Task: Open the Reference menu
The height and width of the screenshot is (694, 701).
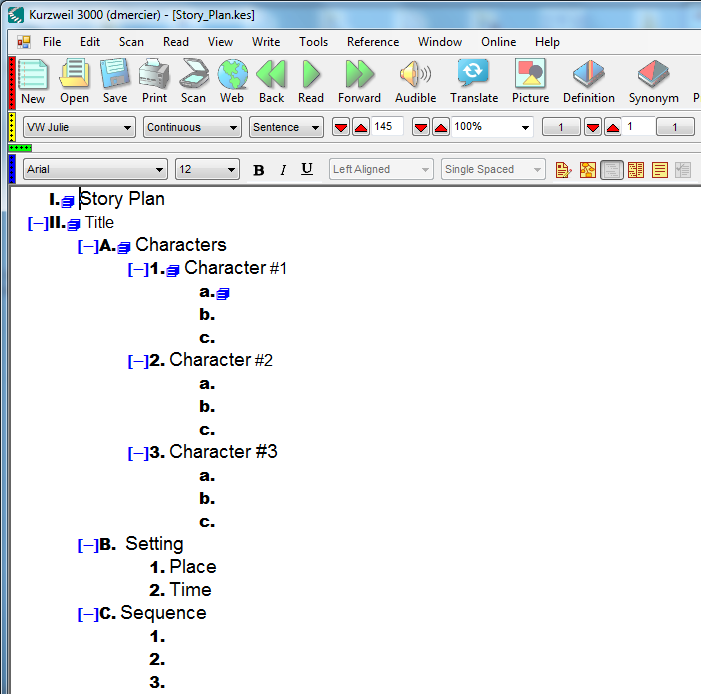Action: 372,42
